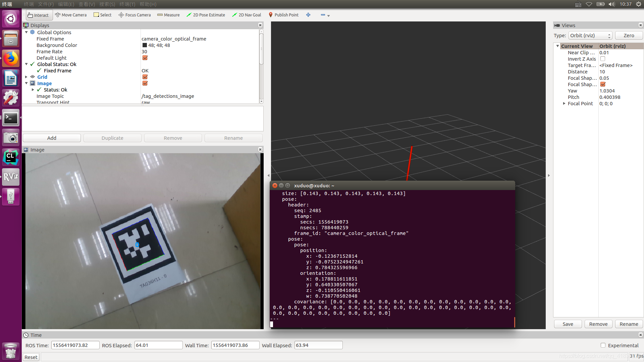Click the blue plus add-tool icon
Viewport: 644px width, 362px height.
(x=308, y=15)
